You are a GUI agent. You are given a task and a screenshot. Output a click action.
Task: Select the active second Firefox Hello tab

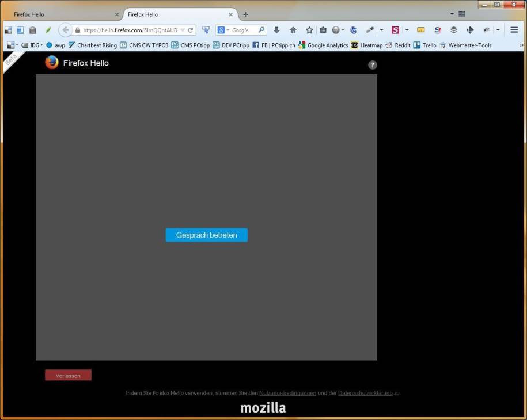tap(180, 14)
